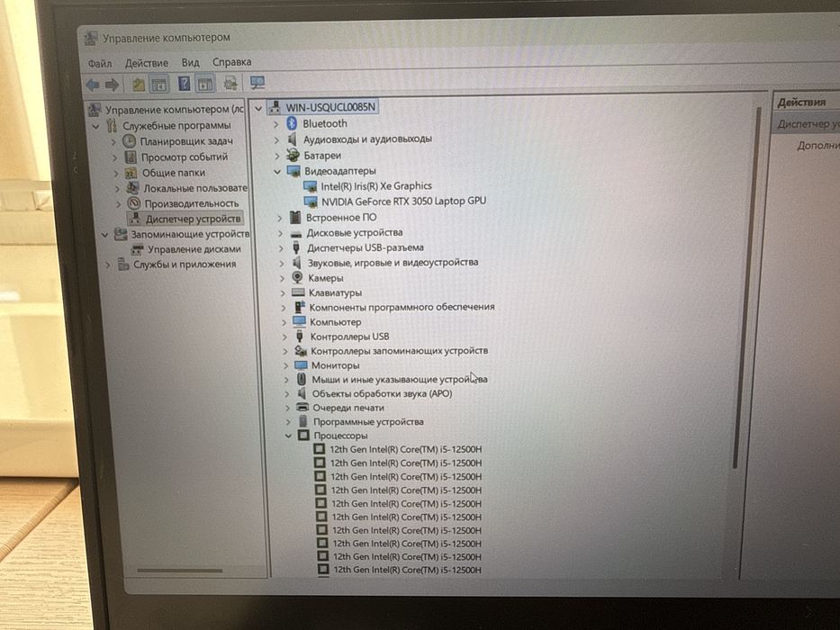Select Локальные пользователи in left tree

195,188
